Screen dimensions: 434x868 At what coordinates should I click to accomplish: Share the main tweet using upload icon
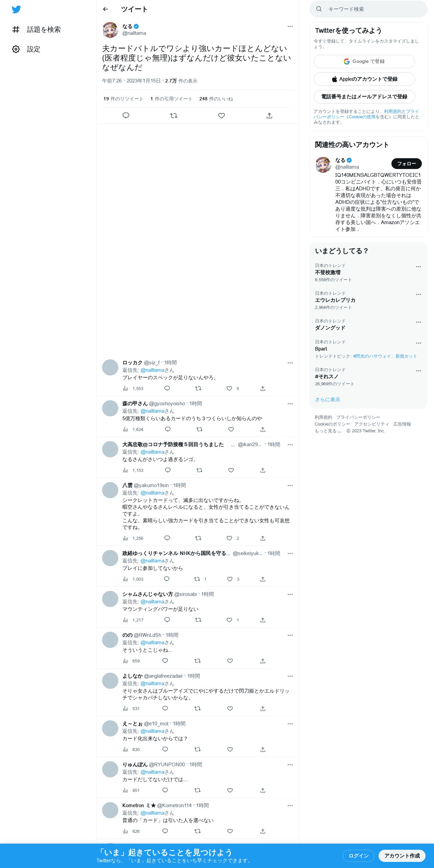(269, 116)
